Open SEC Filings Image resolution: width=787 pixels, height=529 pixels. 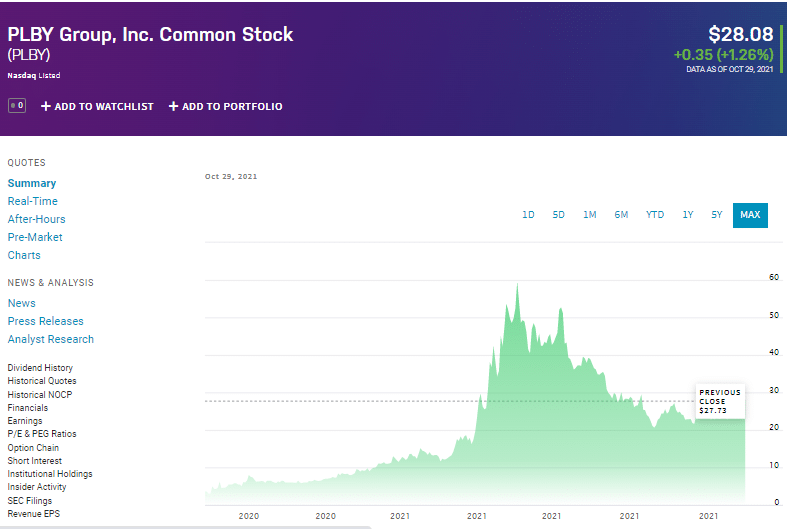(x=30, y=501)
